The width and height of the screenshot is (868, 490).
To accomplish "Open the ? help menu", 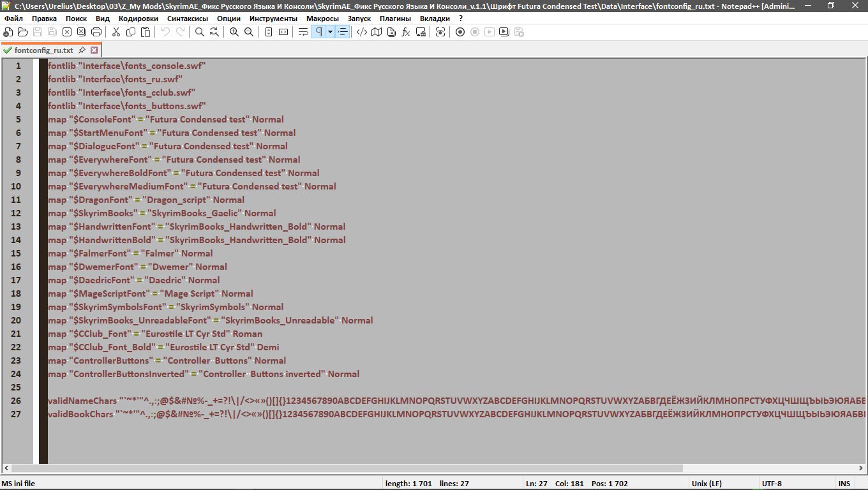I will click(461, 19).
